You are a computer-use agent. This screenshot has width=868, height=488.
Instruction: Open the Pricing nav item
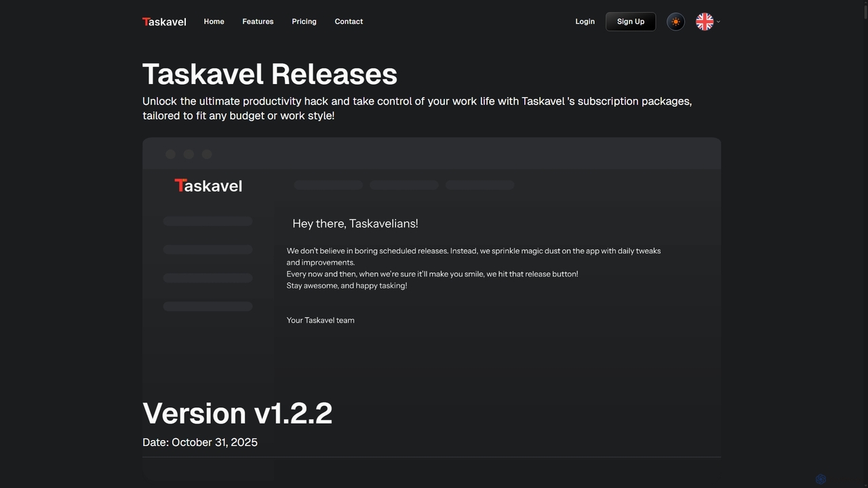[304, 22]
